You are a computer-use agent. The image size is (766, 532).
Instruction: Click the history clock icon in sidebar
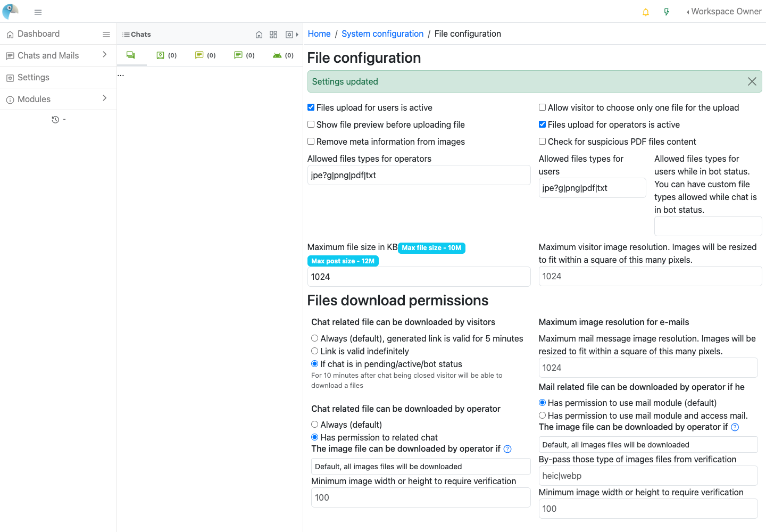[55, 120]
